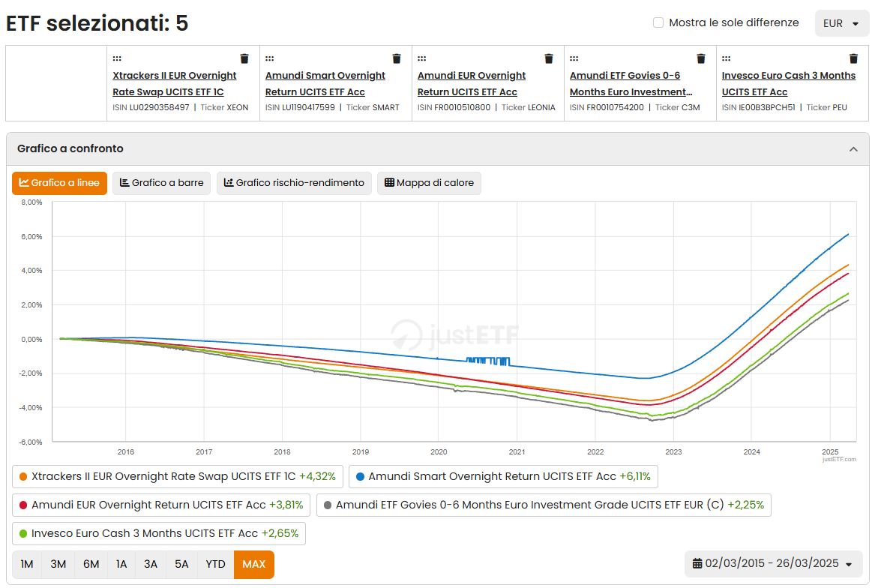Toggle Xtrackers II EUR Overnight legend entry +4,32%

pyautogui.click(x=178, y=477)
